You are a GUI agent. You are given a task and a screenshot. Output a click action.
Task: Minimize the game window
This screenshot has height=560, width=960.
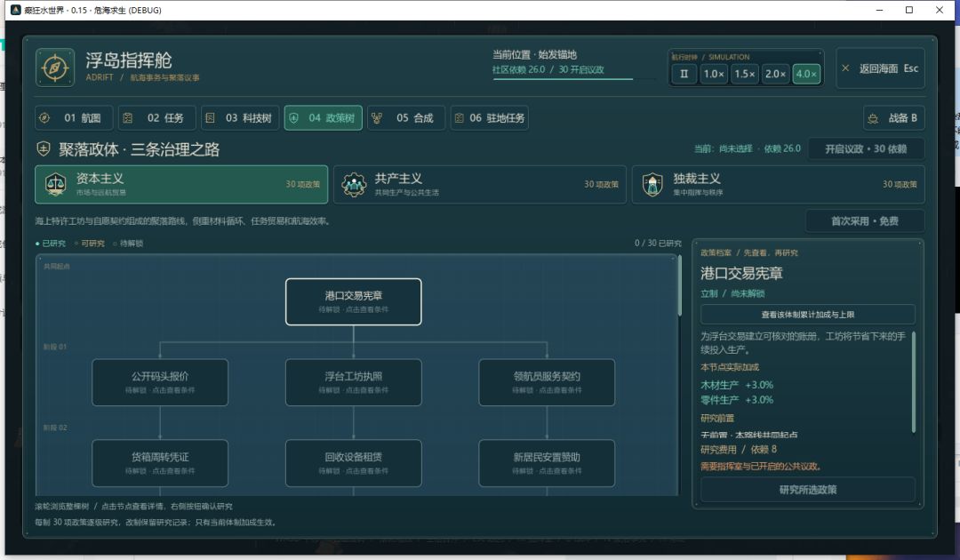coord(879,10)
